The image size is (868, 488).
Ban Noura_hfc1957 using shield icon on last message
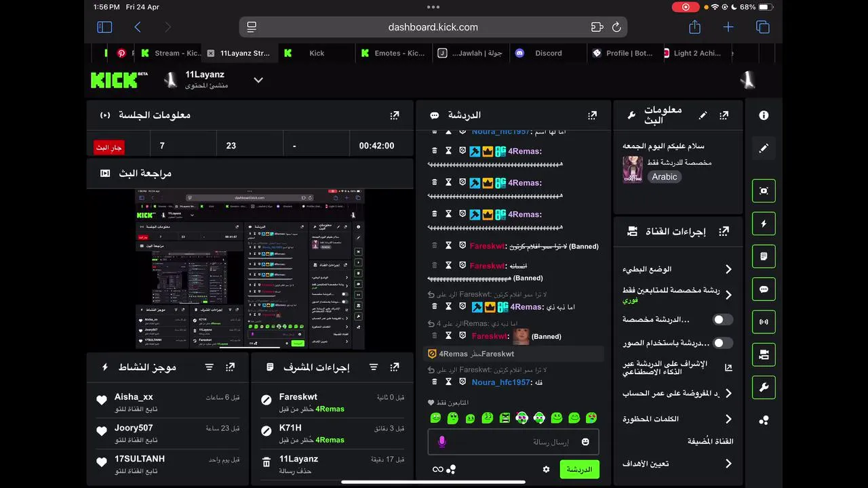click(462, 382)
